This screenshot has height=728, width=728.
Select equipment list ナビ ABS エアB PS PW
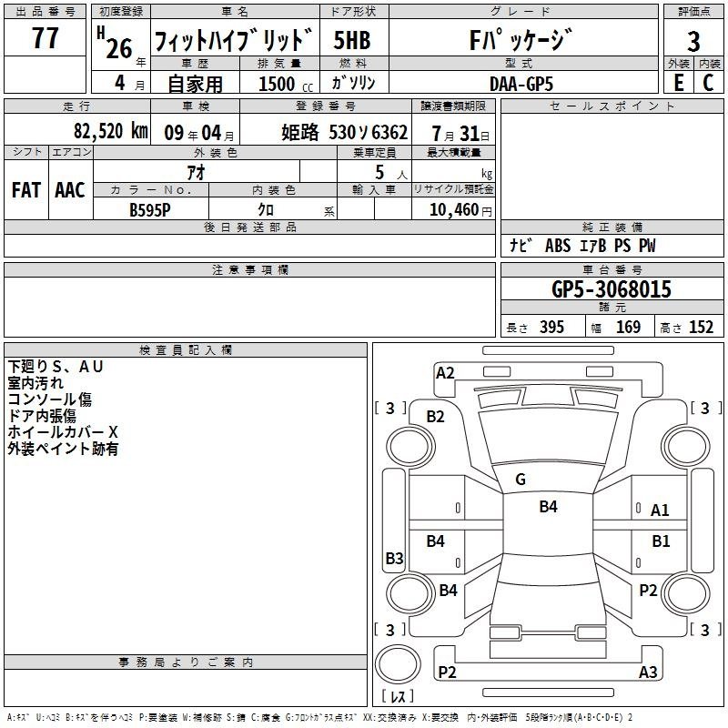[x=582, y=245]
